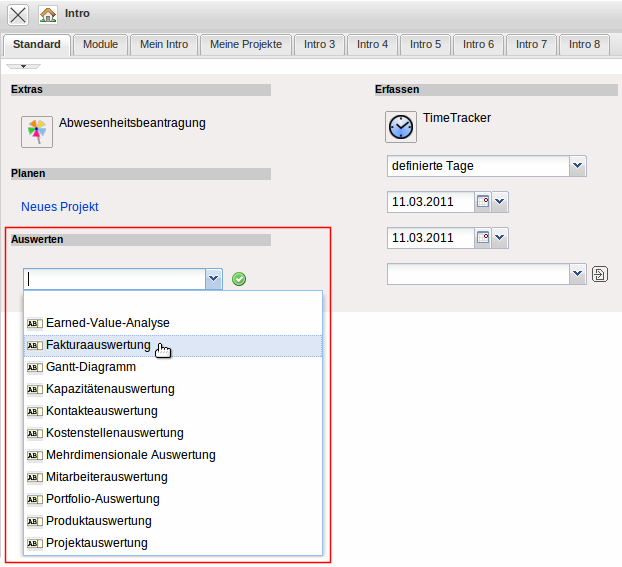Image resolution: width=622 pixels, height=567 pixels.
Task: Select Projektauswertung at the list bottom
Action: (x=97, y=543)
